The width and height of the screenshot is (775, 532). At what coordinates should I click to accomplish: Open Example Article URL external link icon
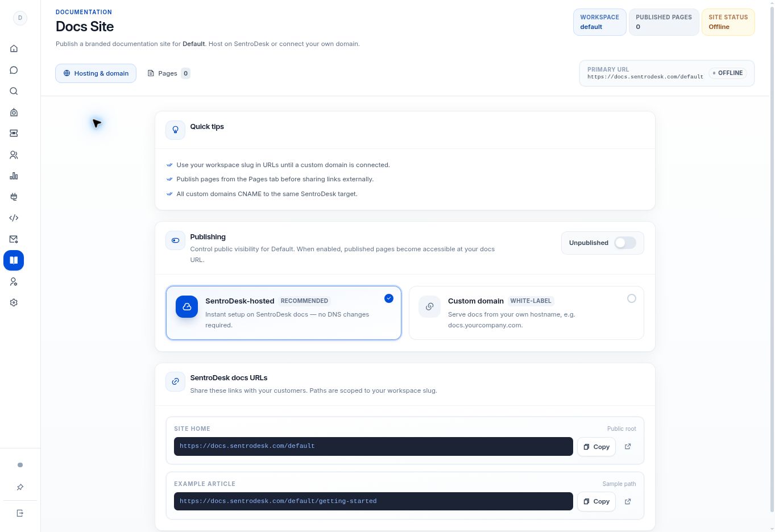[x=628, y=501]
